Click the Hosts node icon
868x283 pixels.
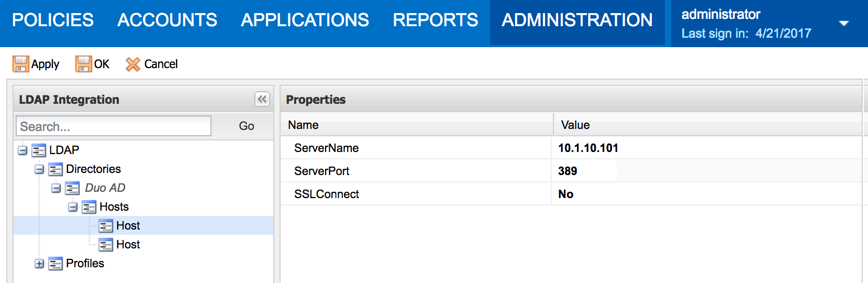[89, 207]
